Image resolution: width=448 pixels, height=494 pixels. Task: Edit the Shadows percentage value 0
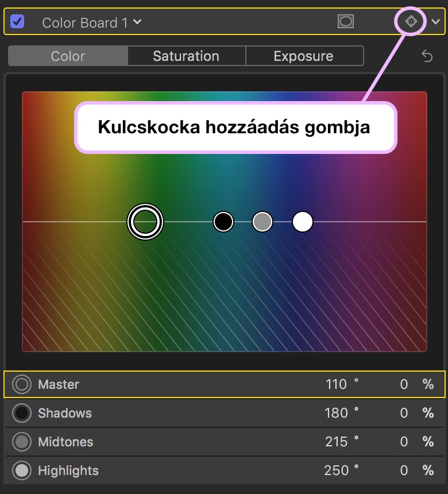(404, 413)
